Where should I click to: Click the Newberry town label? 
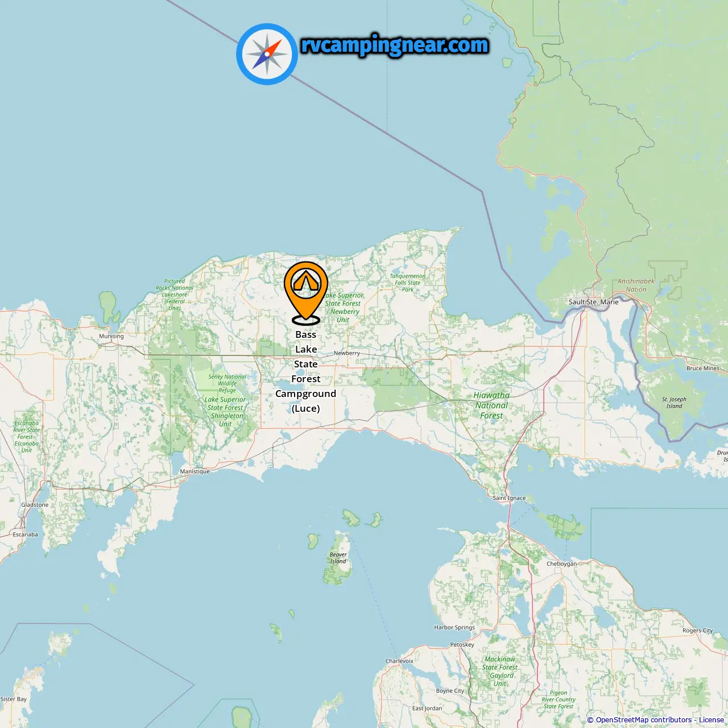pyautogui.click(x=346, y=353)
